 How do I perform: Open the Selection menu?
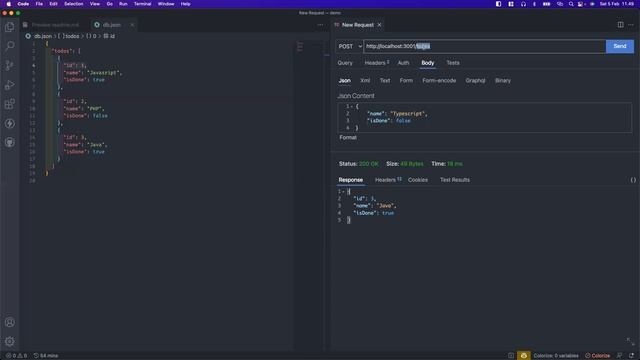(x=73, y=4)
